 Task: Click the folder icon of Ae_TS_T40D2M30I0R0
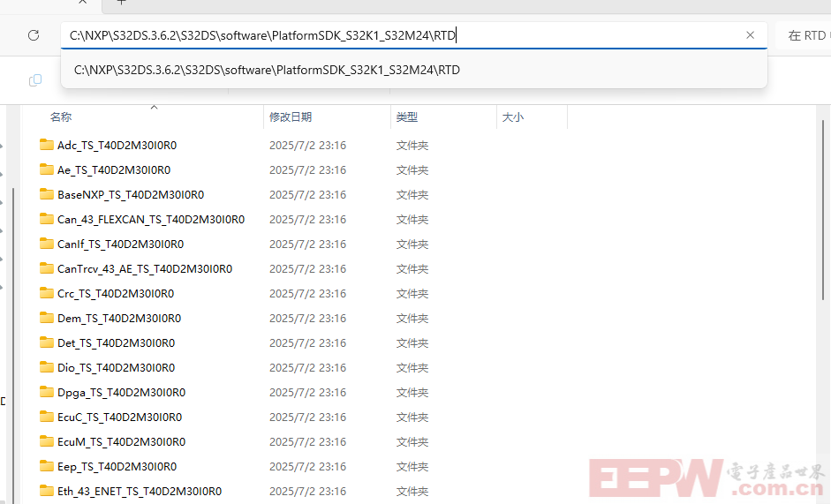tap(47, 169)
